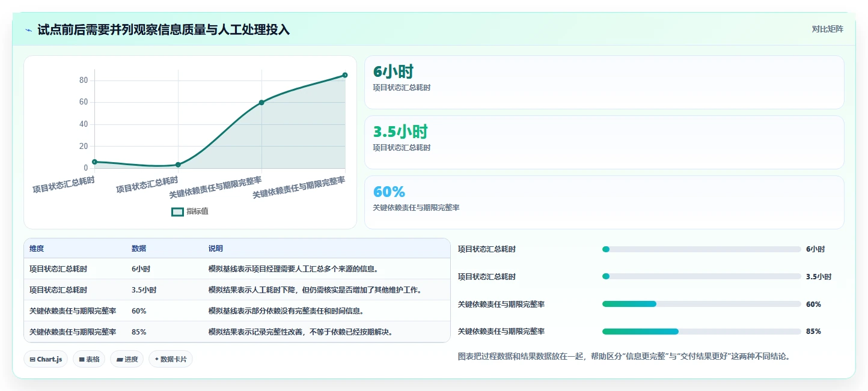Click 关键依赖责任与期限完整率 in the table's 85% row
The image size is (868, 391).
(x=73, y=332)
